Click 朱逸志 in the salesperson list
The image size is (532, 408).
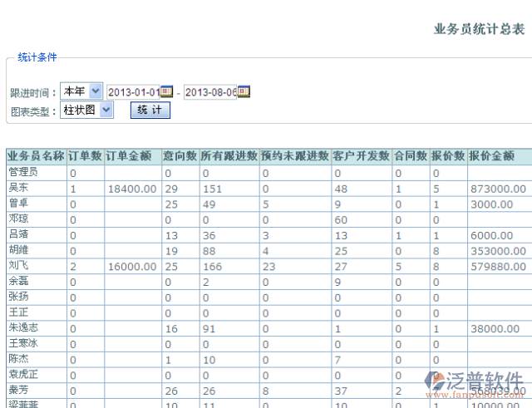point(24,328)
